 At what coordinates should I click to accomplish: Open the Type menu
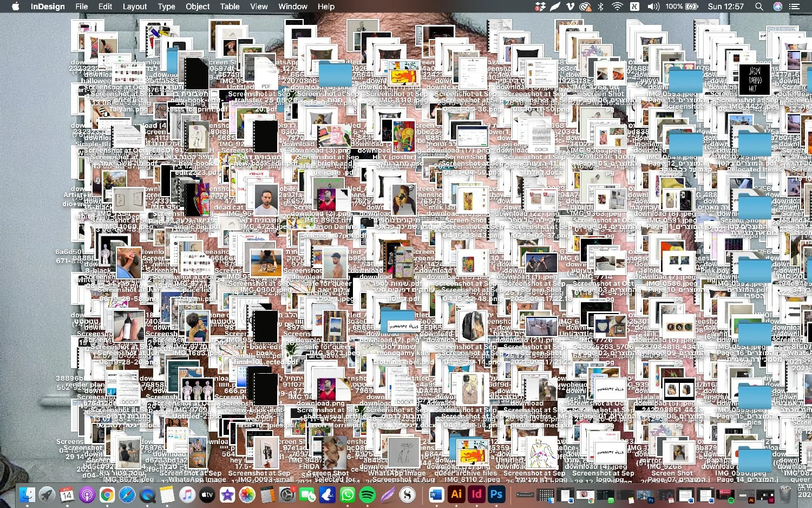click(166, 6)
